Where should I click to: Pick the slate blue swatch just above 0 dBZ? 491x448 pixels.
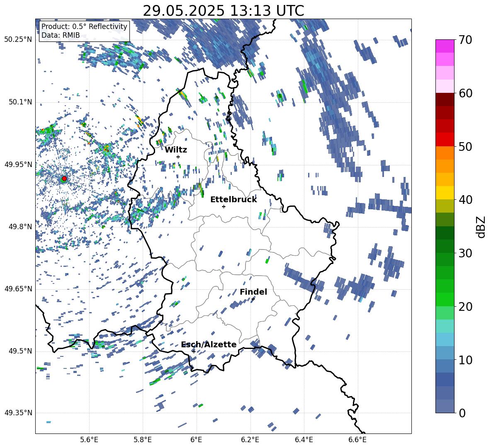coord(445,406)
